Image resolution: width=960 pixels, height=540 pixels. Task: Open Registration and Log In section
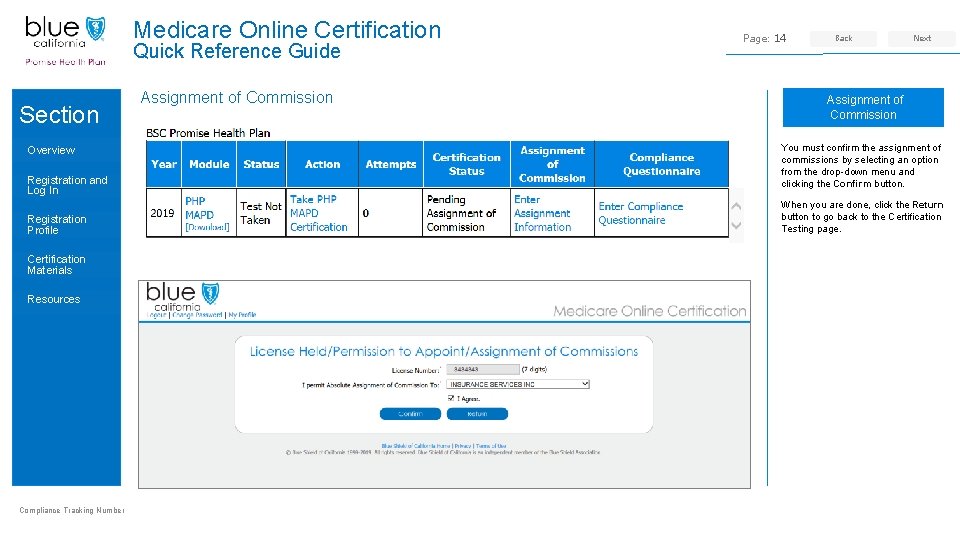(x=67, y=185)
